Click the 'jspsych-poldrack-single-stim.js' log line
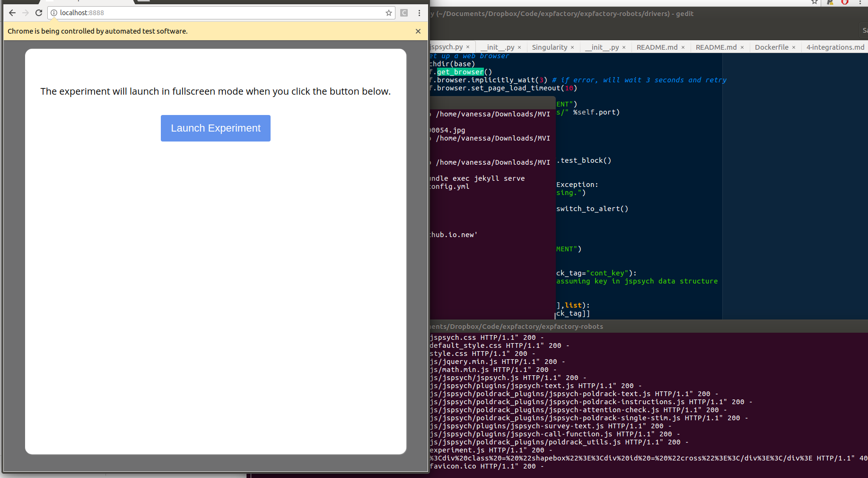Image resolution: width=868 pixels, height=478 pixels. point(589,418)
